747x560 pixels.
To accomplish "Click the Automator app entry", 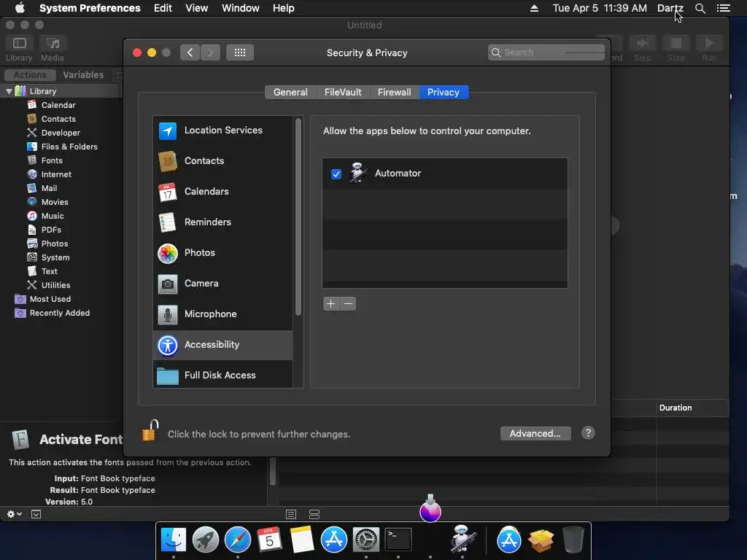I will (x=444, y=174).
